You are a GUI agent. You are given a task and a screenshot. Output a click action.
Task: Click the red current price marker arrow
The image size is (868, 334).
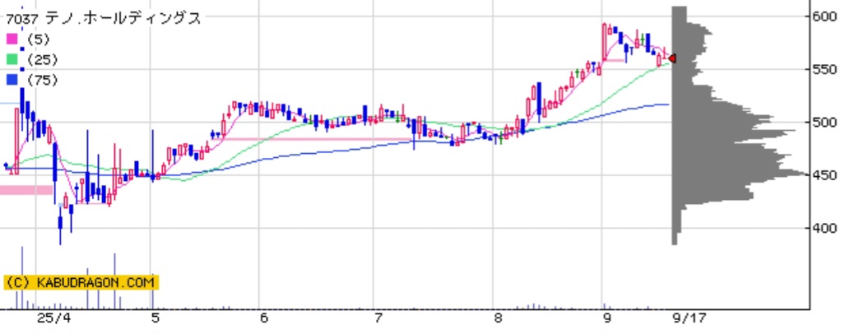click(x=672, y=58)
